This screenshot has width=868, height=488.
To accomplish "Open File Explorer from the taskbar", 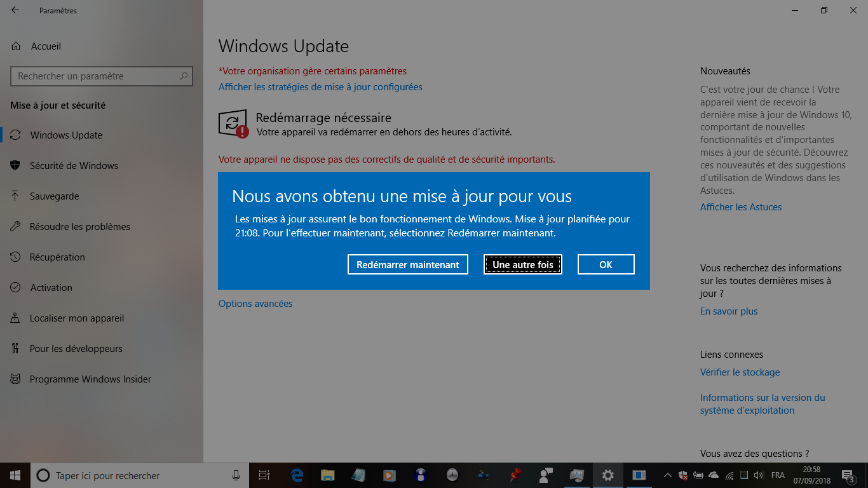I will 327,475.
